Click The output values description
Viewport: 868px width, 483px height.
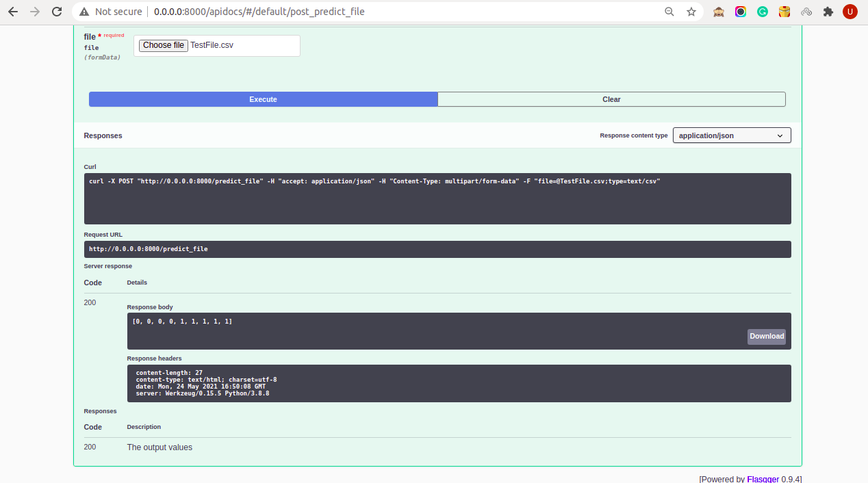pos(159,447)
